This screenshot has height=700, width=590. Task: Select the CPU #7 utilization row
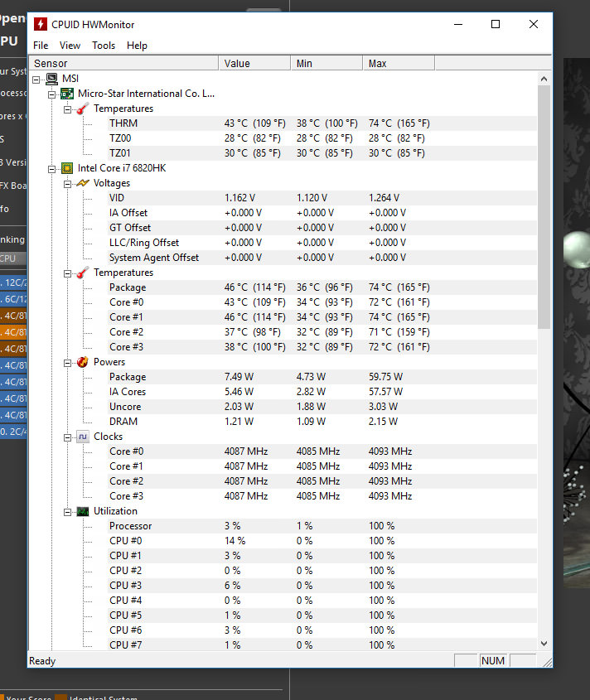322,645
